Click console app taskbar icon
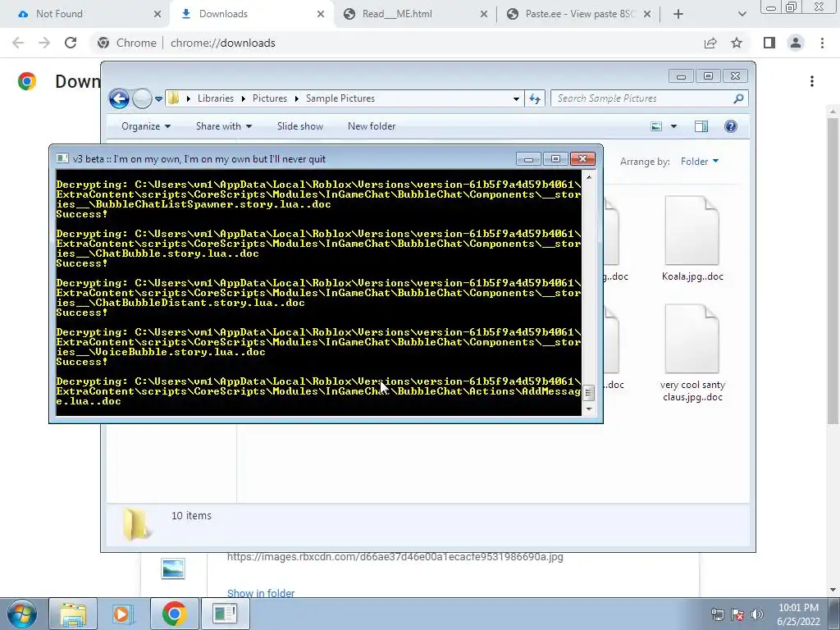The height and width of the screenshot is (630, 840). click(225, 614)
